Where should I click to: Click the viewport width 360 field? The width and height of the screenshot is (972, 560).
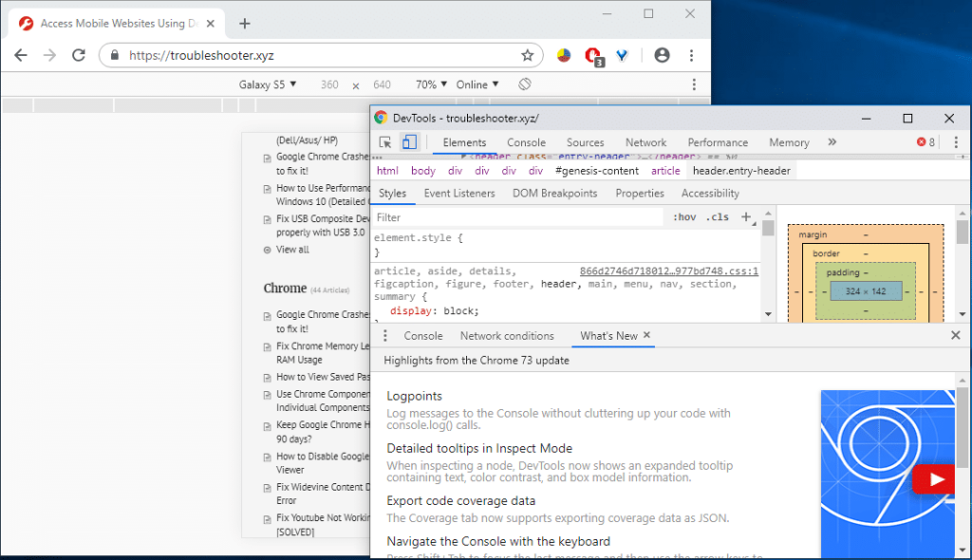coord(329,84)
